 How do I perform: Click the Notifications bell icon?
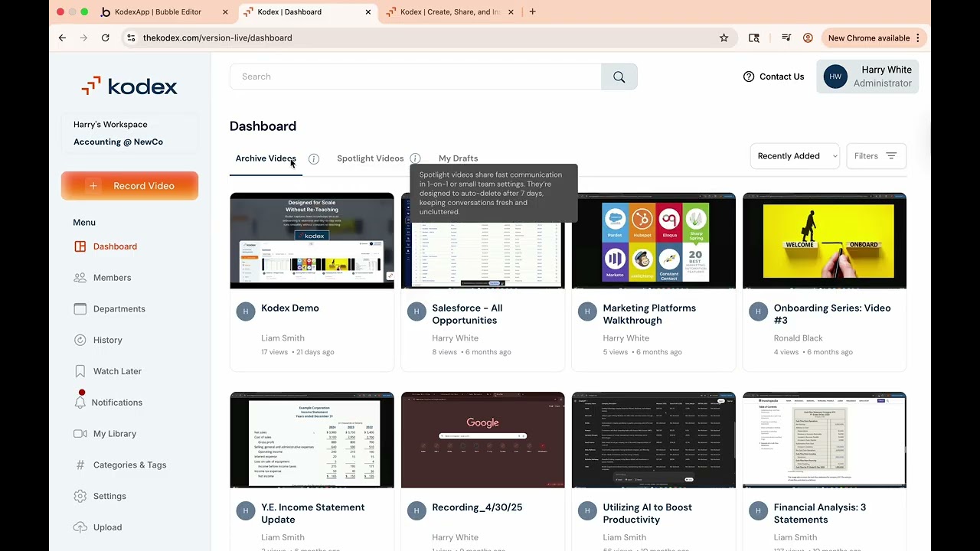coord(80,402)
